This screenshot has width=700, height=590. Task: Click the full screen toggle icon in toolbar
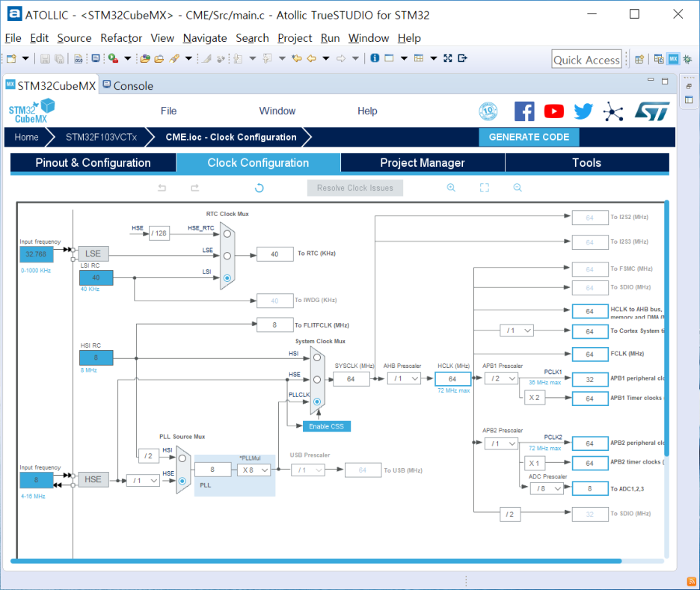[x=448, y=58]
